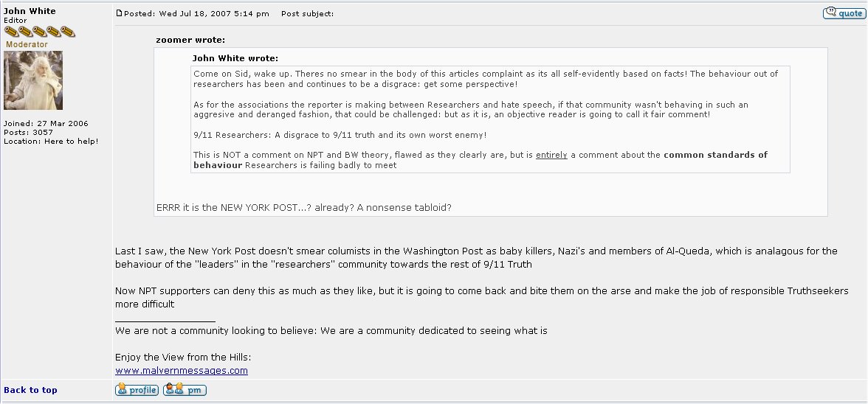Screen dimensions: 868x404
Task: Click the last pencil rank icon
Action: pyautogui.click(x=68, y=32)
